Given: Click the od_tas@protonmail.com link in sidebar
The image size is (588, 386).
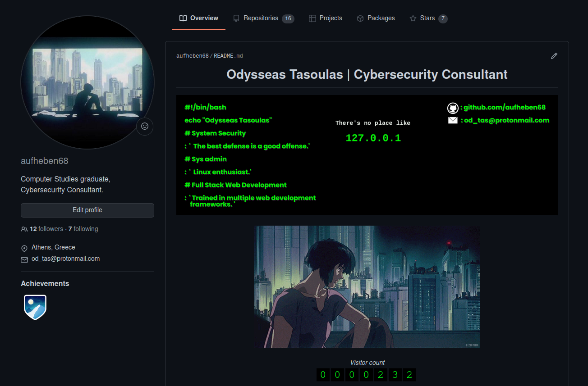Looking at the screenshot, I should pos(65,259).
